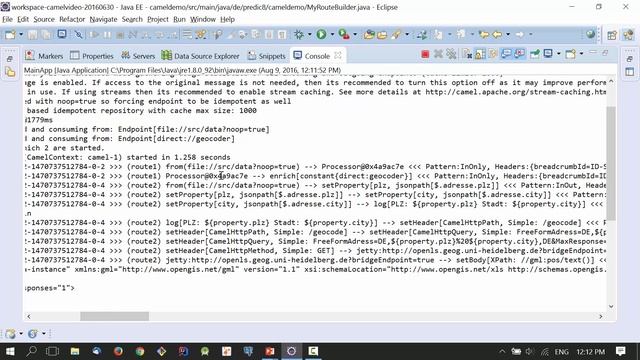Click the Save All toolbar icon
The image size is (640, 360).
(46, 35)
